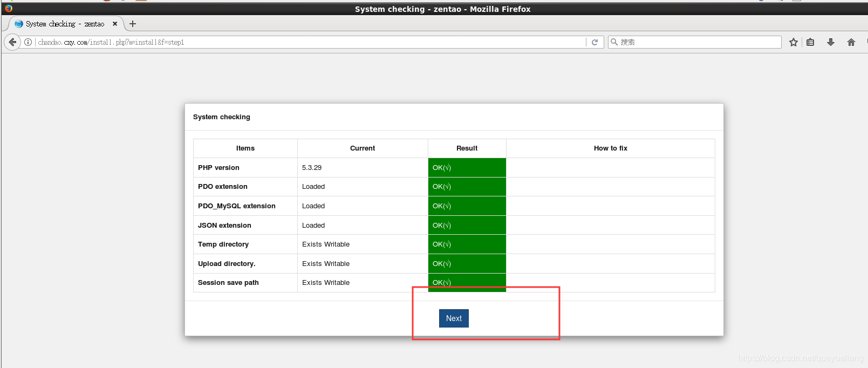The height and width of the screenshot is (368, 868).
Task: Reload the page with the refresh icon
Action: point(594,42)
